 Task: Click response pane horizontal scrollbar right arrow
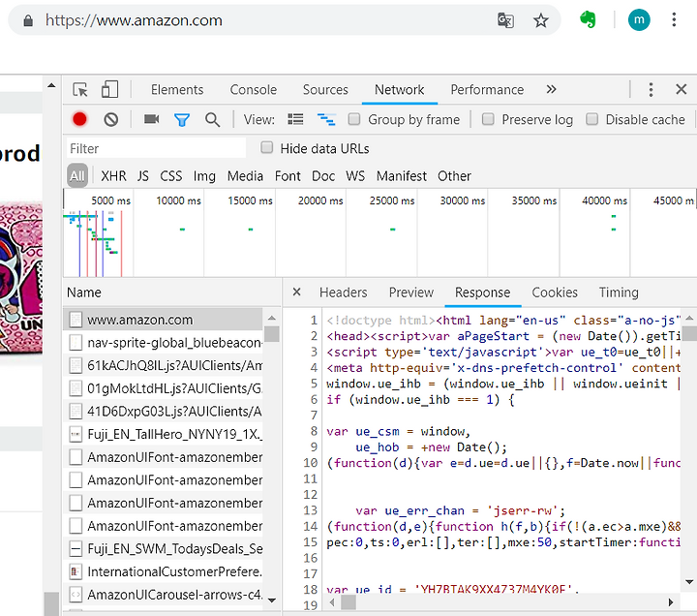pos(670,602)
